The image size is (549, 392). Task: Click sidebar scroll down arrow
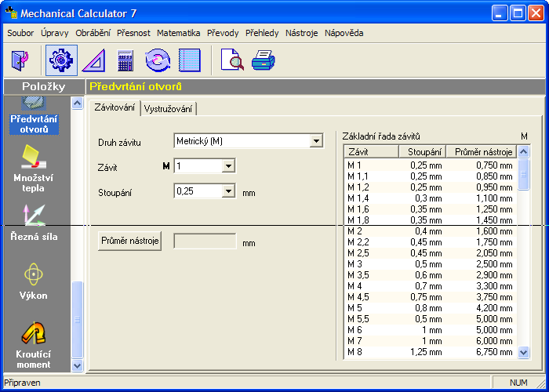pos(77,366)
